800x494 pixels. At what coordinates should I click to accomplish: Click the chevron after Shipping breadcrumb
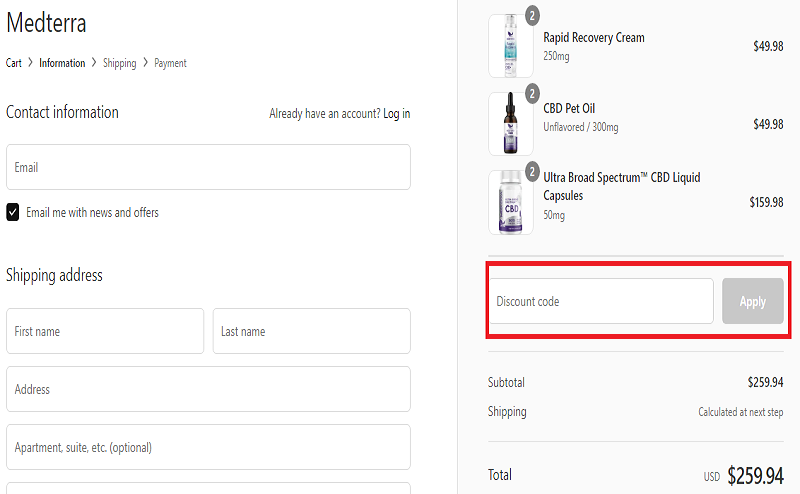point(145,62)
